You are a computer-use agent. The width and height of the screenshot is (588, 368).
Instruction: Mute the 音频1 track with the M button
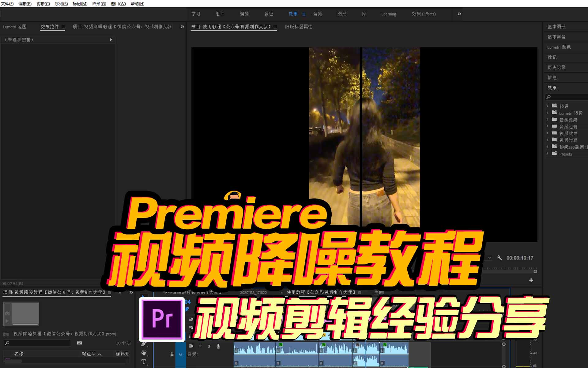pyautogui.click(x=200, y=346)
